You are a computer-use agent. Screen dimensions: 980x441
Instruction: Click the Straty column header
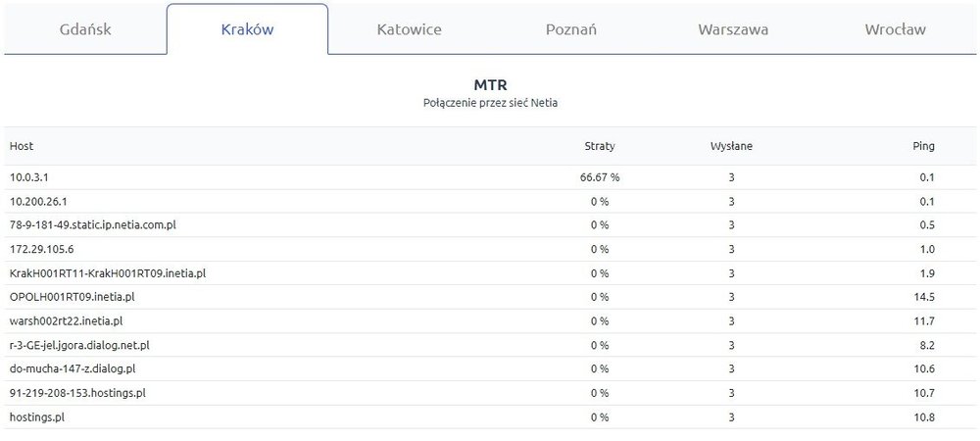pyautogui.click(x=599, y=146)
